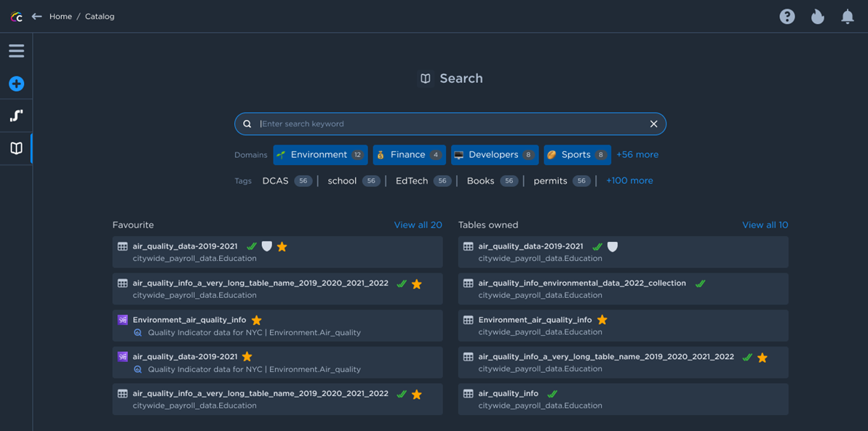
Task: Open the hamburger menu in sidebar
Action: [x=16, y=51]
